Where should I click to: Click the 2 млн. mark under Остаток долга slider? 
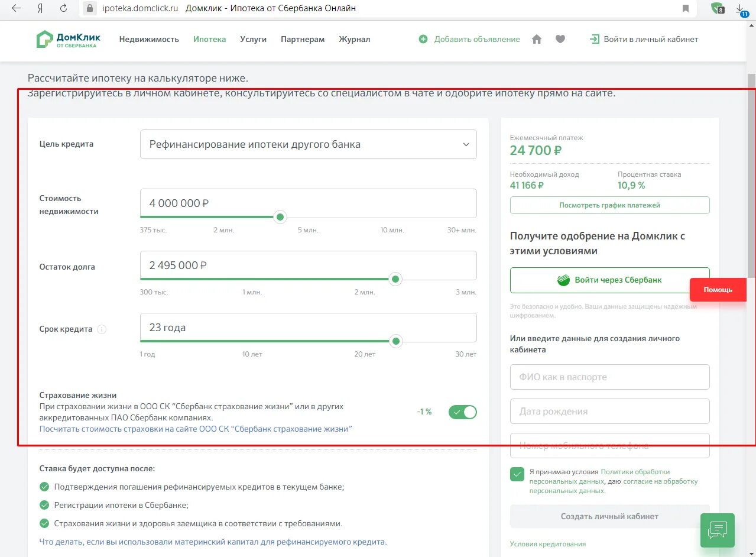coord(365,292)
